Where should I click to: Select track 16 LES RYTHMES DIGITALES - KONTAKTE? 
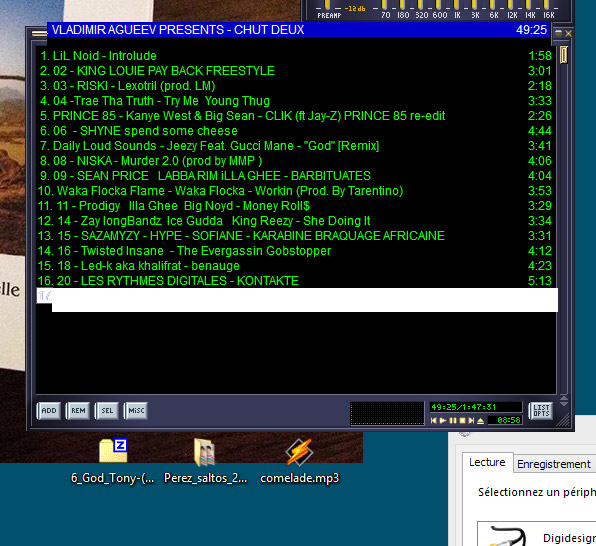tap(296, 281)
